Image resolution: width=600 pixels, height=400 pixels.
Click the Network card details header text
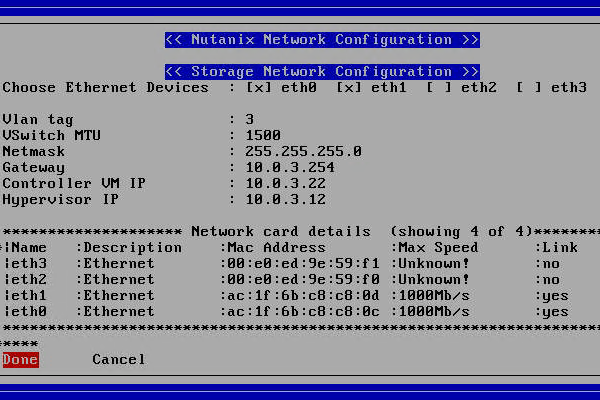(x=280, y=232)
